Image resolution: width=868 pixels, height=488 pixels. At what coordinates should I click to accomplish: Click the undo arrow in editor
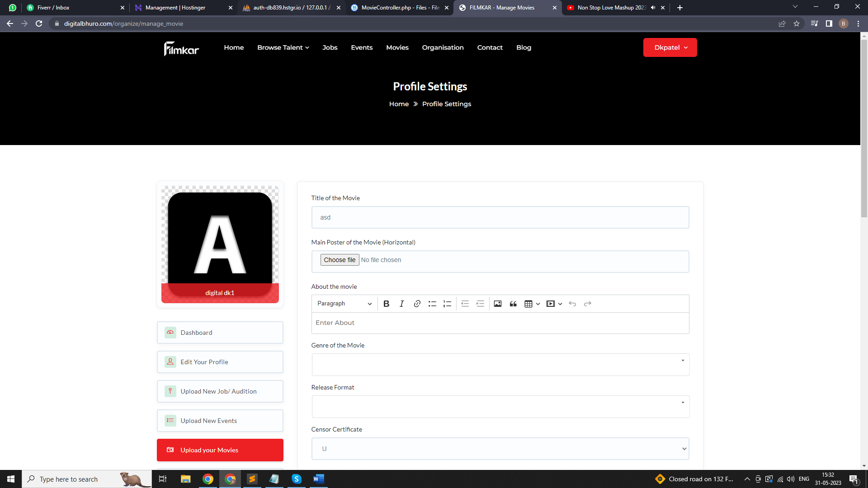pyautogui.click(x=572, y=304)
